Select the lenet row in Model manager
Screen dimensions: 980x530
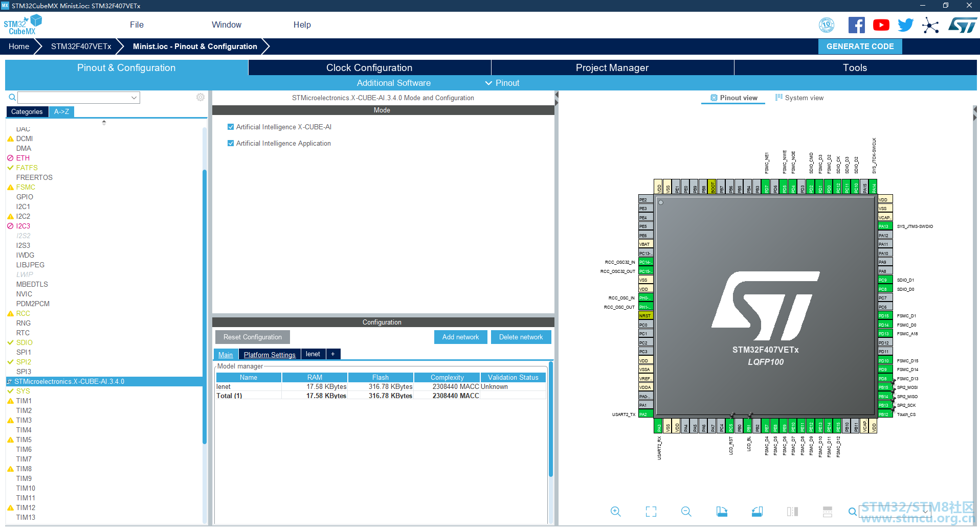pyautogui.click(x=381, y=387)
